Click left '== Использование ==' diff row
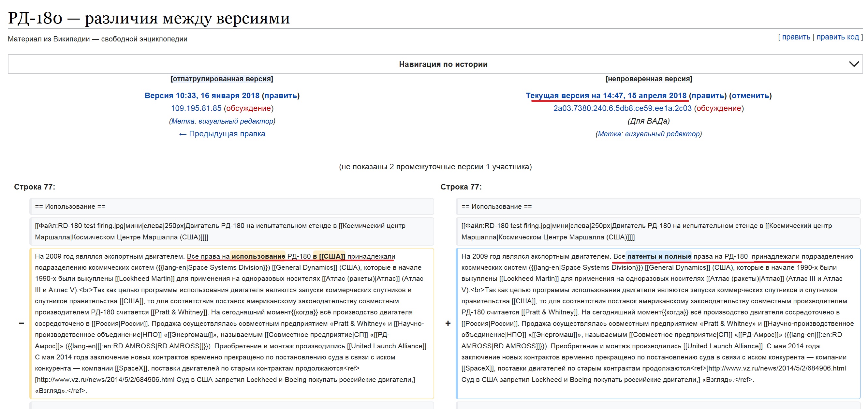 (x=232, y=206)
